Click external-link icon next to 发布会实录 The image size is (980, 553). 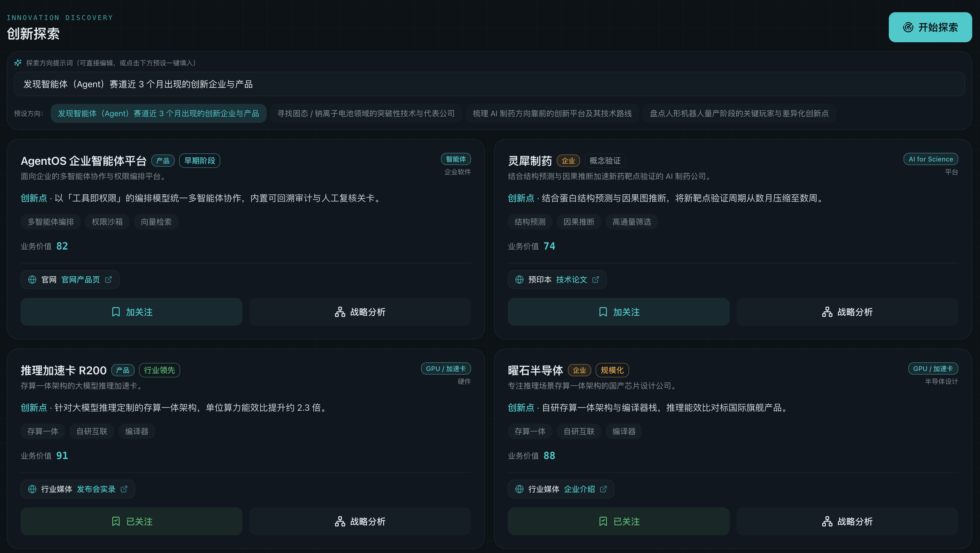(x=124, y=489)
